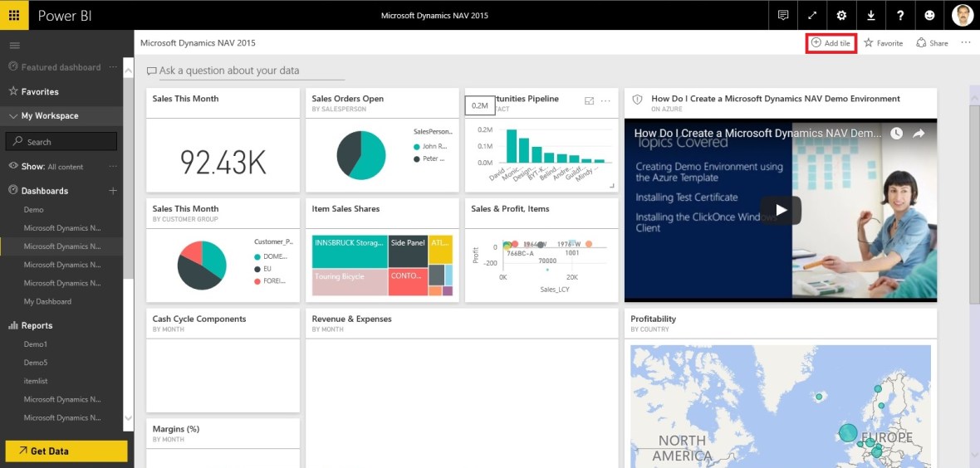The image size is (980, 468).
Task: Open the app launcher waffle icon
Action: (14, 15)
